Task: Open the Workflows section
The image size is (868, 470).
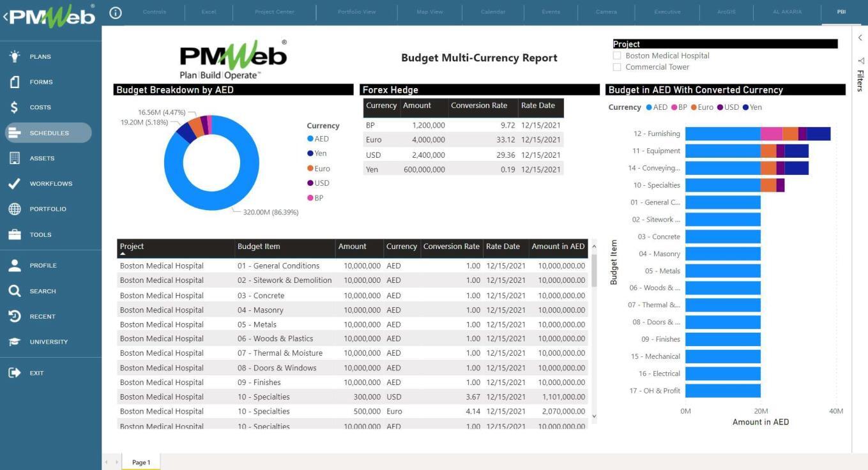Action: (x=50, y=183)
